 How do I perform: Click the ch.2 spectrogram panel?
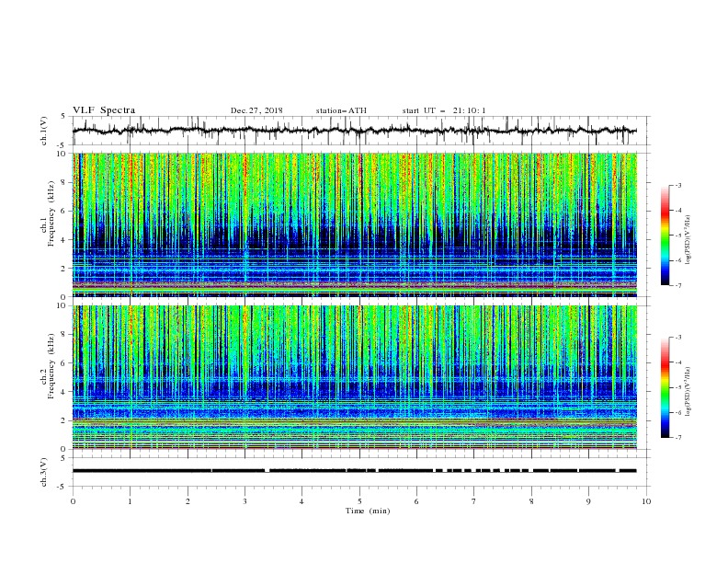[x=355, y=377]
